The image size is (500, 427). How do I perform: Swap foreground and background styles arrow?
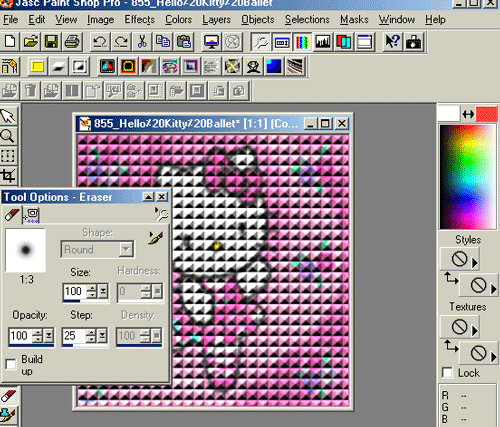[451, 278]
